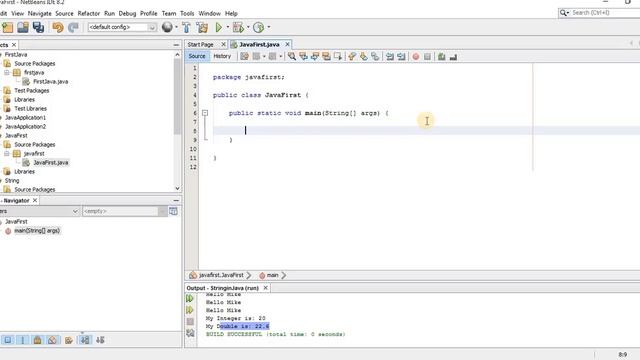The image size is (640, 360).
Task: Switch to the History view button
Action: (x=222, y=56)
